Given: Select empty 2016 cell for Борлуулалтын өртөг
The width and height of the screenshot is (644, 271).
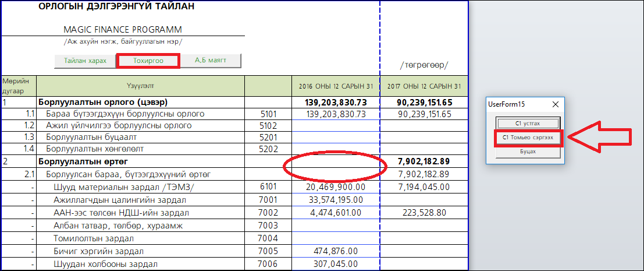Looking at the screenshot, I should pos(335,160).
